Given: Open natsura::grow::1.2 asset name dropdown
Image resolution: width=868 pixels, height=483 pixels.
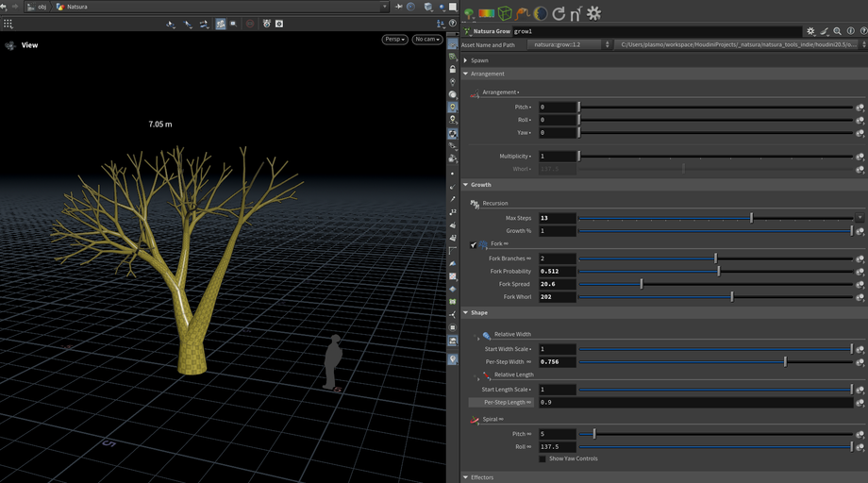Looking at the screenshot, I should (x=566, y=44).
